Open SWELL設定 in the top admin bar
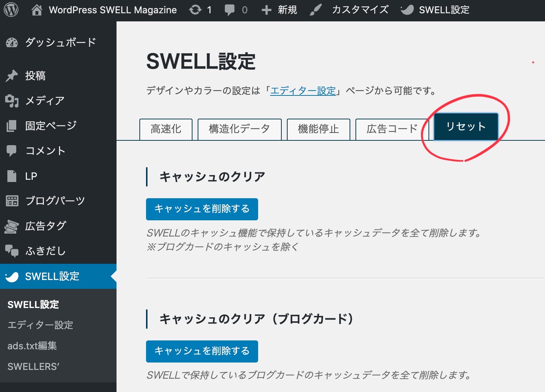The height and width of the screenshot is (392, 545). click(444, 10)
